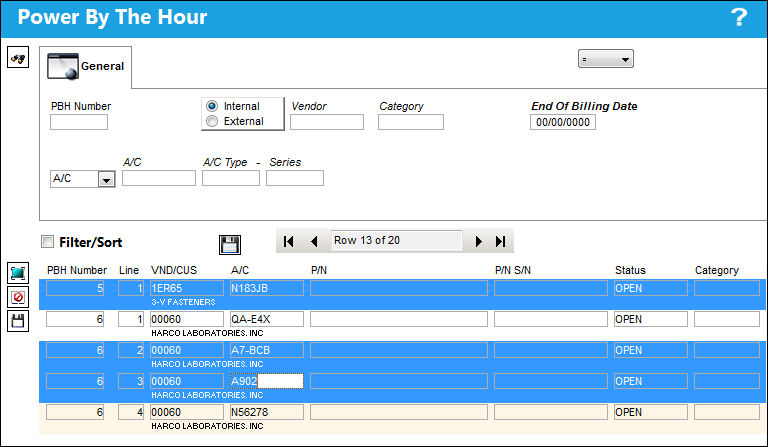Open help via the question mark icon
The image size is (768, 447).
pos(739,18)
